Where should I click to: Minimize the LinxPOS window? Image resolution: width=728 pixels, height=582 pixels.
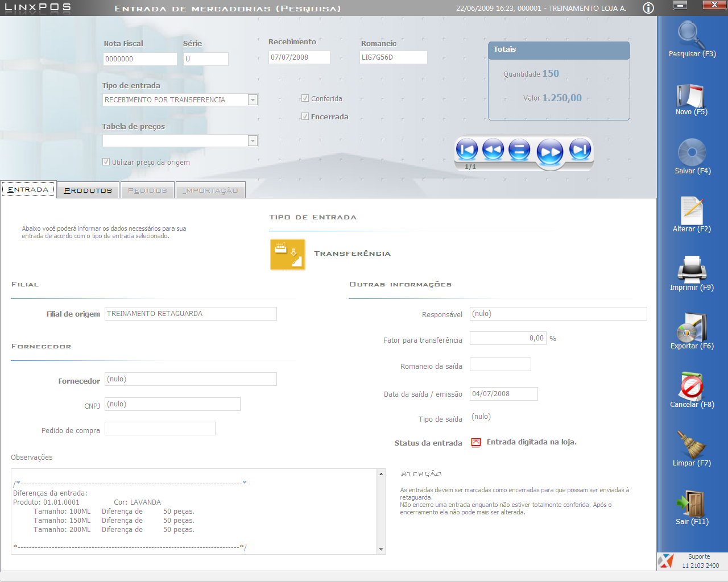[x=680, y=5]
